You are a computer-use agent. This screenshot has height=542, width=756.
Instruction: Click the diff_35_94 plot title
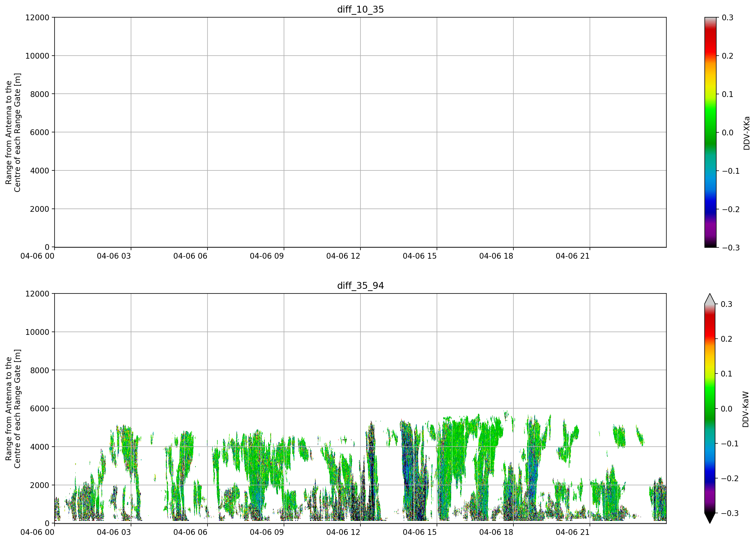(360, 286)
